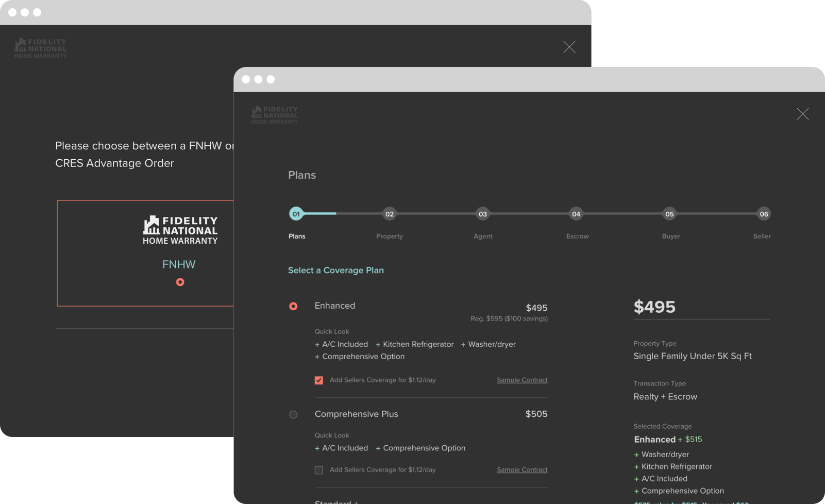
Task: Go to step 02 Property
Action: pyautogui.click(x=389, y=214)
